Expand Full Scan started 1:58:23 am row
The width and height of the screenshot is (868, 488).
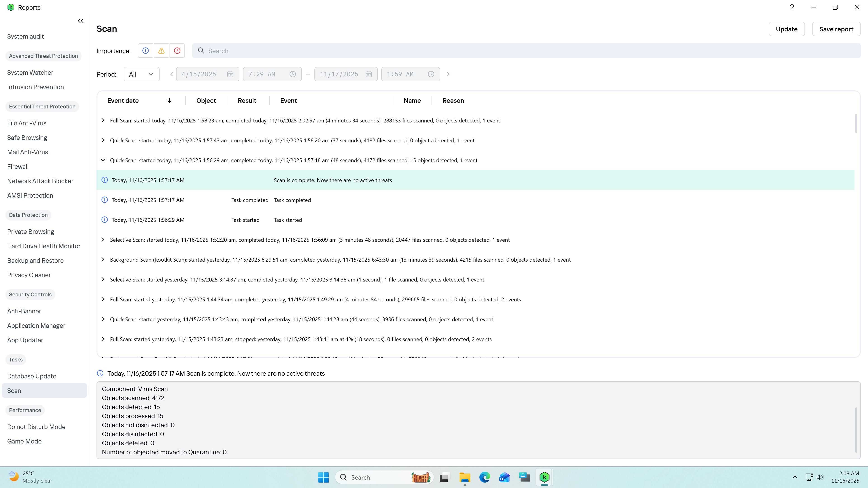coord(103,120)
